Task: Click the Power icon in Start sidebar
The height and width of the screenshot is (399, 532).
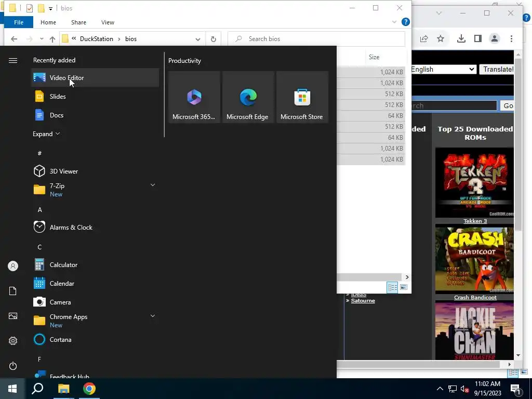Action: 13,366
